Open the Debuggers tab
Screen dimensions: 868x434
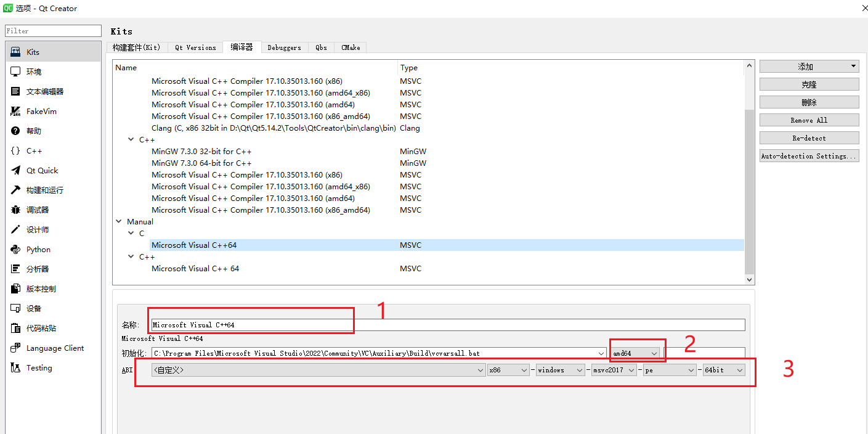284,47
